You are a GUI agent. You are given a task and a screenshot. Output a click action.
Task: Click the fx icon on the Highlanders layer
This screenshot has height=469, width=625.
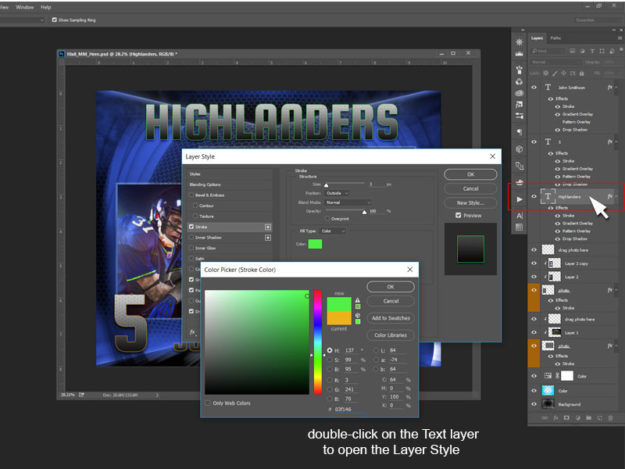609,197
